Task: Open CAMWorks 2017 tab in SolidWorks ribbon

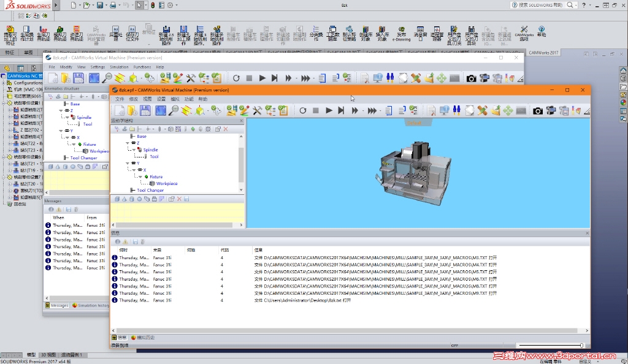Action: [x=543, y=53]
